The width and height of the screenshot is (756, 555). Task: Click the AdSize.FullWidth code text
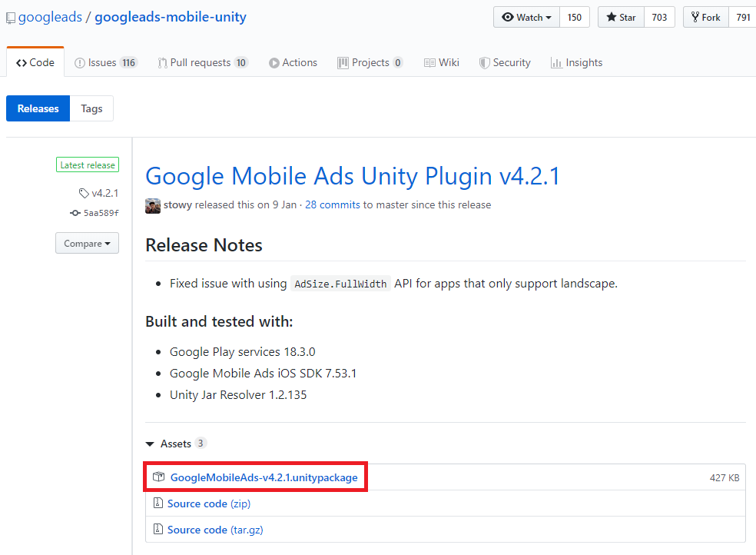[340, 284]
